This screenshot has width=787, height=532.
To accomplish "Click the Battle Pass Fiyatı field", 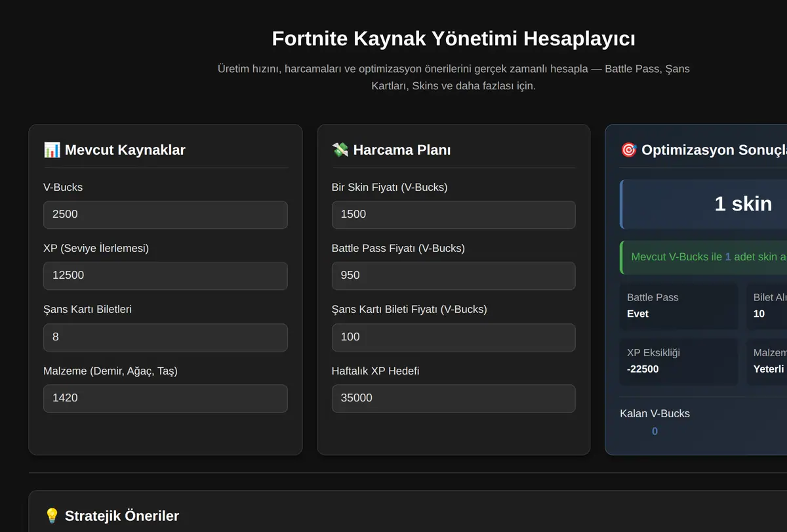I will coord(454,276).
